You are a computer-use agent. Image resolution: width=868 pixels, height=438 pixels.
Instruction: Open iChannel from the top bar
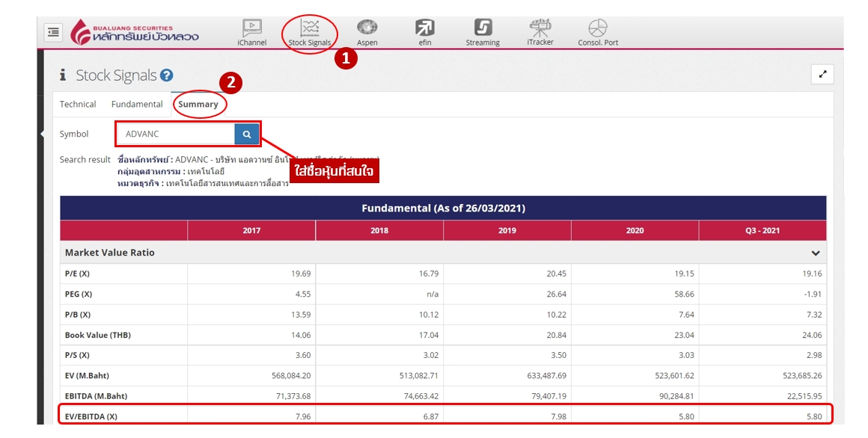click(252, 33)
